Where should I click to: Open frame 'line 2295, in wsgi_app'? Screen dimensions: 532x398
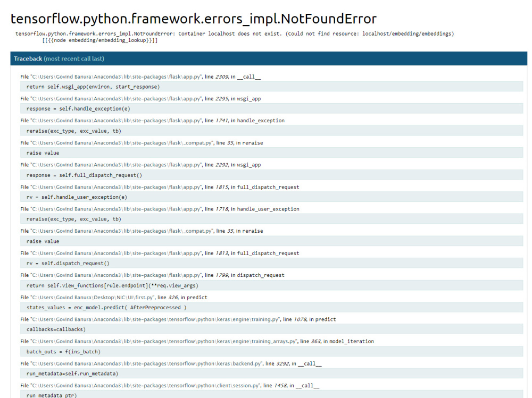[140, 99]
